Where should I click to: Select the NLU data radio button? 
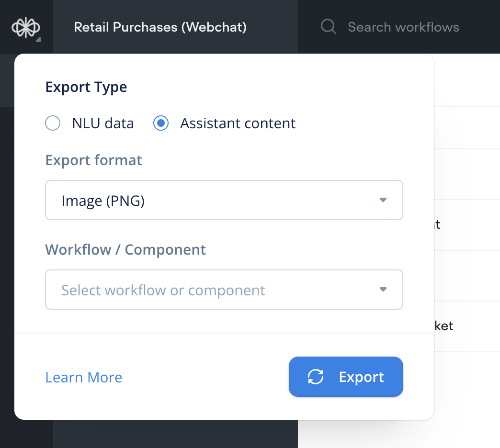[53, 123]
